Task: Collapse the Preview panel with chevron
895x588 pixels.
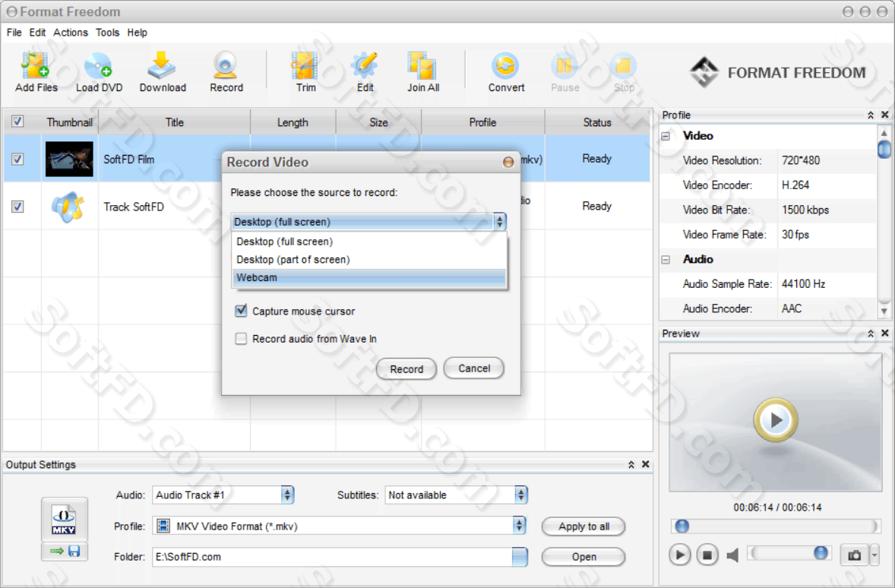Action: (871, 334)
